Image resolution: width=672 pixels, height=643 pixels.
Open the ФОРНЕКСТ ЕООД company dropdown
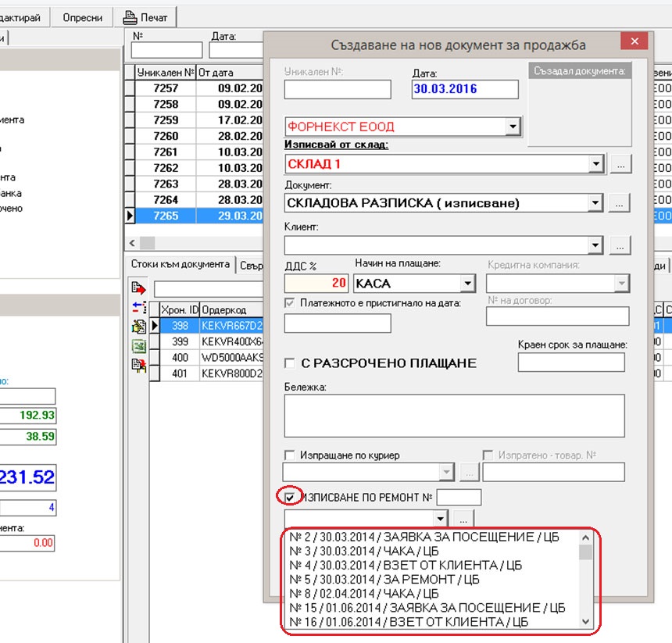point(513,127)
